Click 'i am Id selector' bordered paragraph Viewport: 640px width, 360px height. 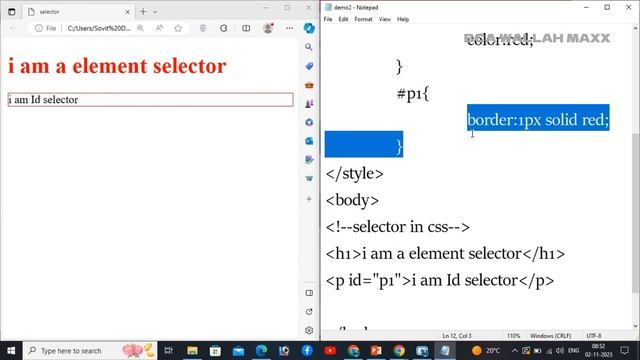151,100
